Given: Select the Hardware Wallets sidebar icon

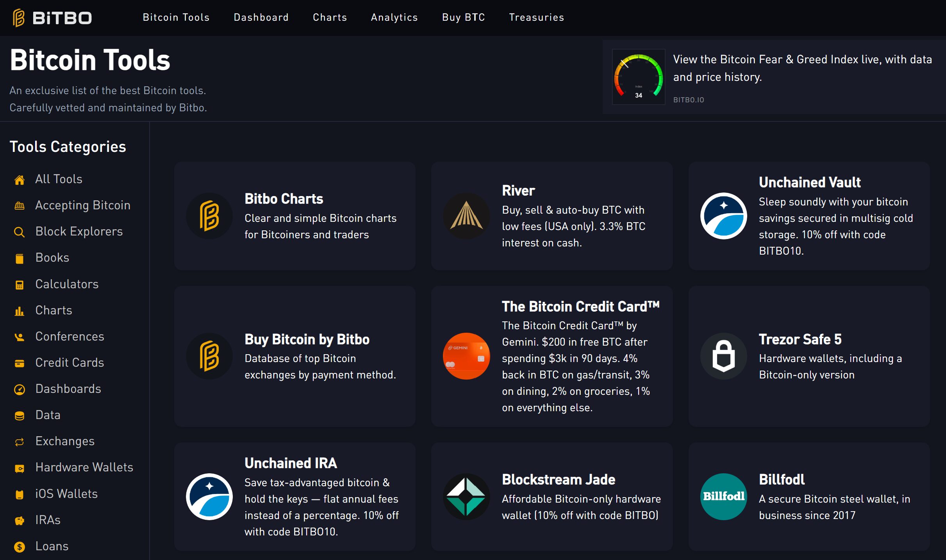Looking at the screenshot, I should [19, 468].
